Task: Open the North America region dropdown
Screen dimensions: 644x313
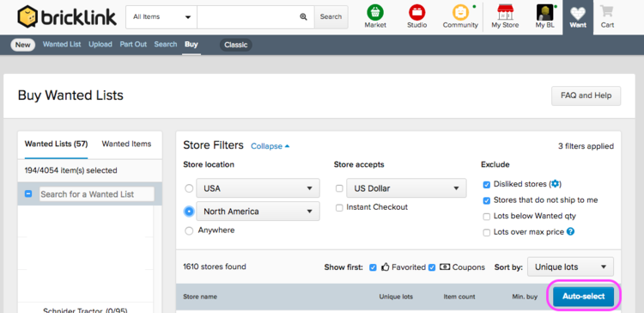Action: tap(258, 212)
